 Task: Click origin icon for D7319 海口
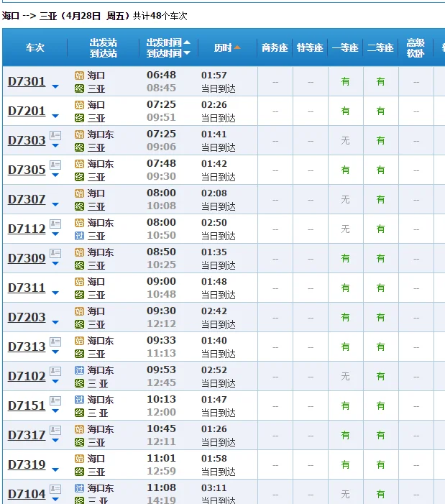click(x=79, y=459)
